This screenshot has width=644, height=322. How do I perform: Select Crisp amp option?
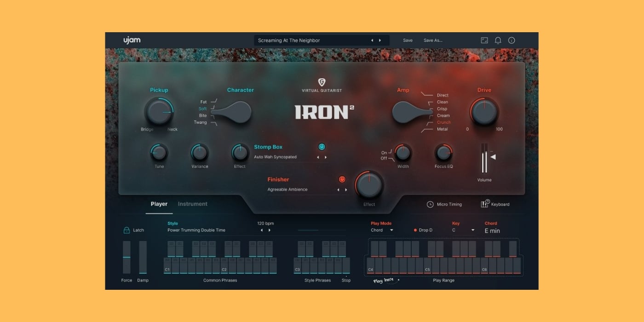pyautogui.click(x=442, y=109)
